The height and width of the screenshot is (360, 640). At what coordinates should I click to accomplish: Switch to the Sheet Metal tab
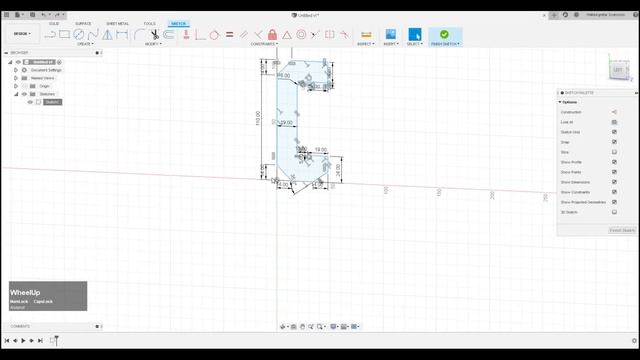[117, 24]
